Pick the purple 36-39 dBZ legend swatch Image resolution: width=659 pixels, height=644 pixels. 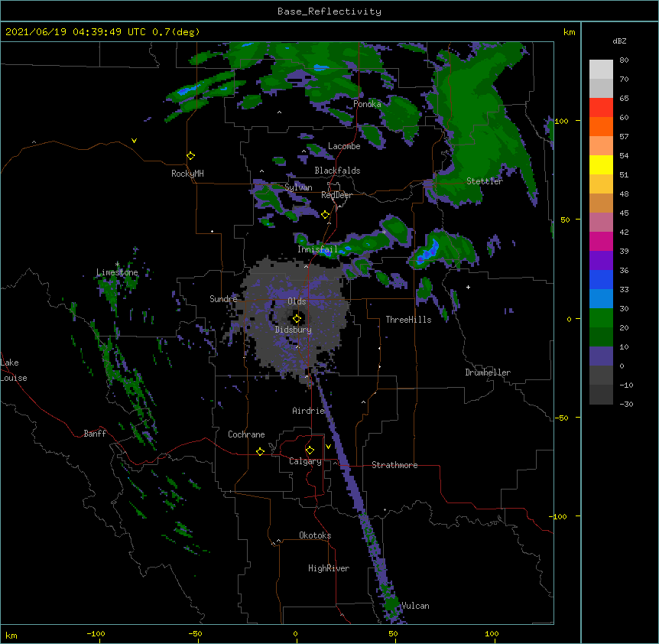click(x=601, y=261)
